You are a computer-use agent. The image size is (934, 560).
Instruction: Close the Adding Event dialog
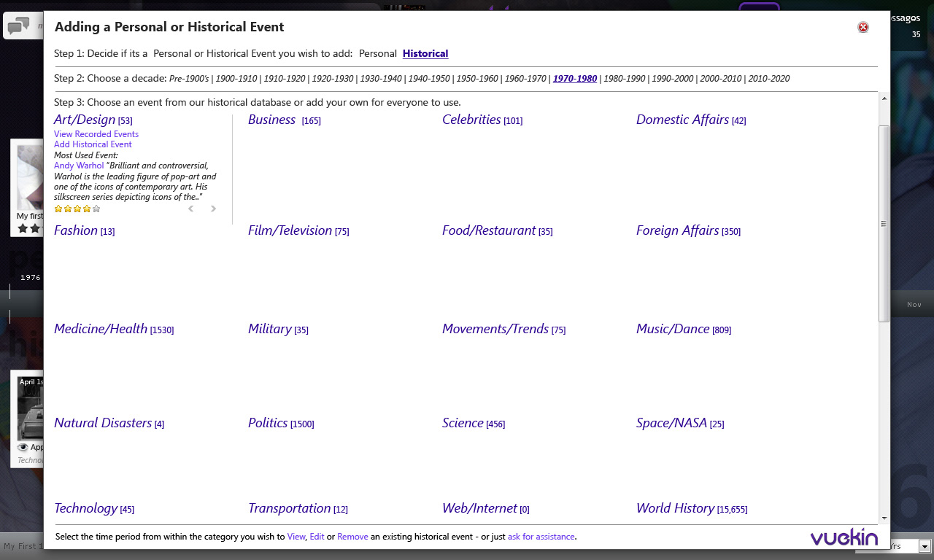pyautogui.click(x=863, y=28)
